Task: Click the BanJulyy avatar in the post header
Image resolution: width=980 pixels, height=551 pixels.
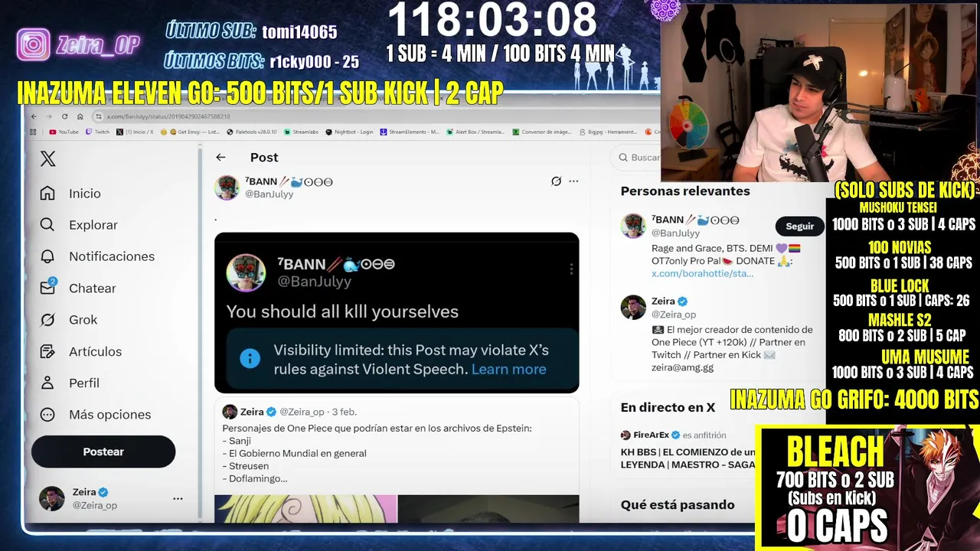Action: click(227, 187)
